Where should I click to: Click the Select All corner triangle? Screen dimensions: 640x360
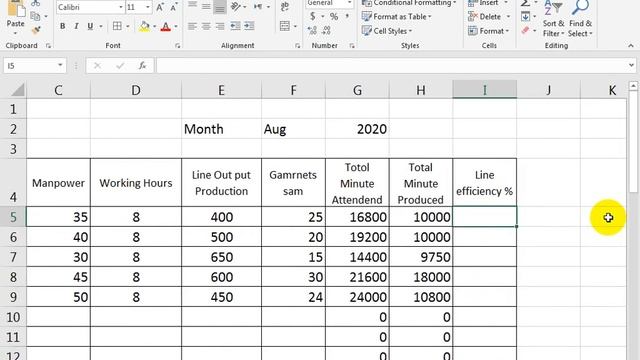17,90
